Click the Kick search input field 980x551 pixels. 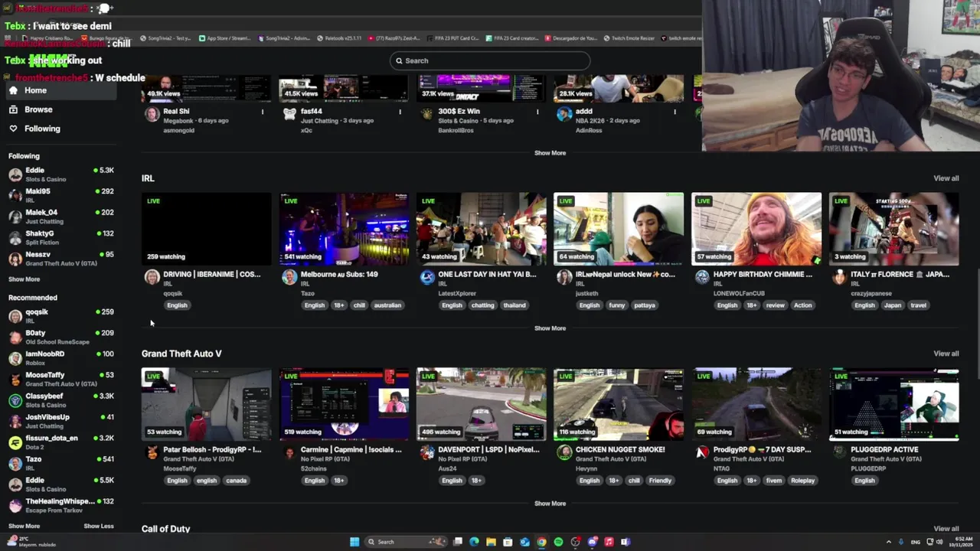click(x=490, y=60)
